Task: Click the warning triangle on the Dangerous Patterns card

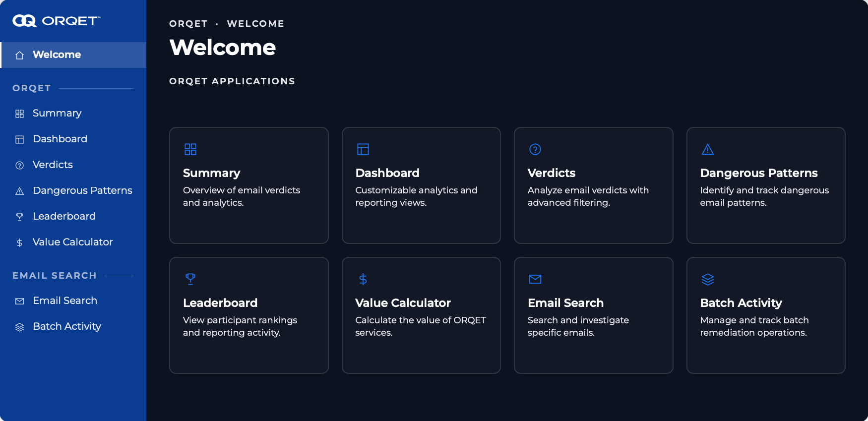Action: click(708, 149)
